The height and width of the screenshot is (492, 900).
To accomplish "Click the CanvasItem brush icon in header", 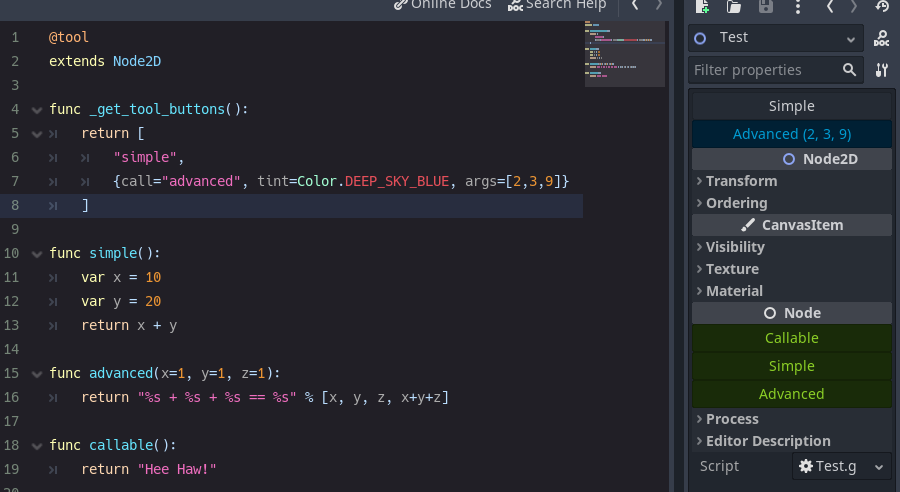I will pos(748,225).
